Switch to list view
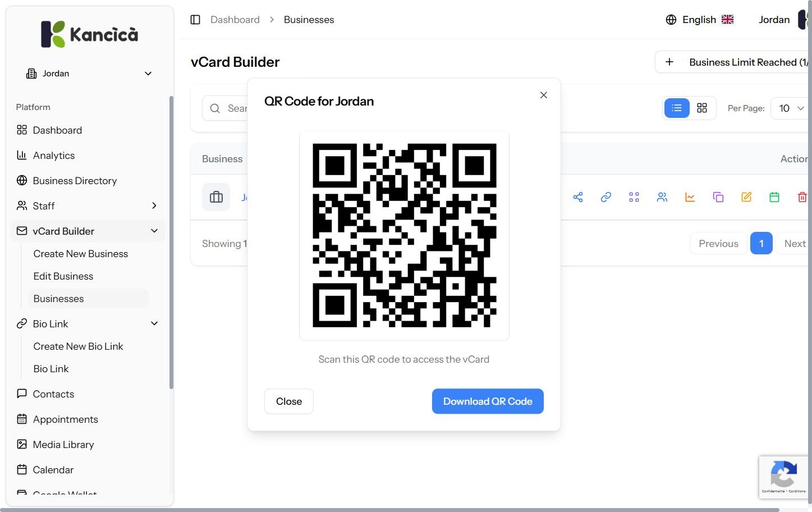The image size is (812, 512). [x=677, y=108]
